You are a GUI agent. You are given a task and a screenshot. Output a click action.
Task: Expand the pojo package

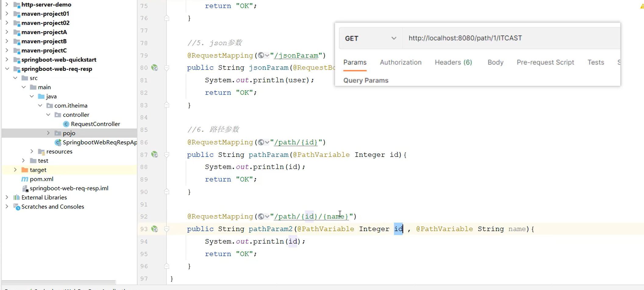coord(48,133)
